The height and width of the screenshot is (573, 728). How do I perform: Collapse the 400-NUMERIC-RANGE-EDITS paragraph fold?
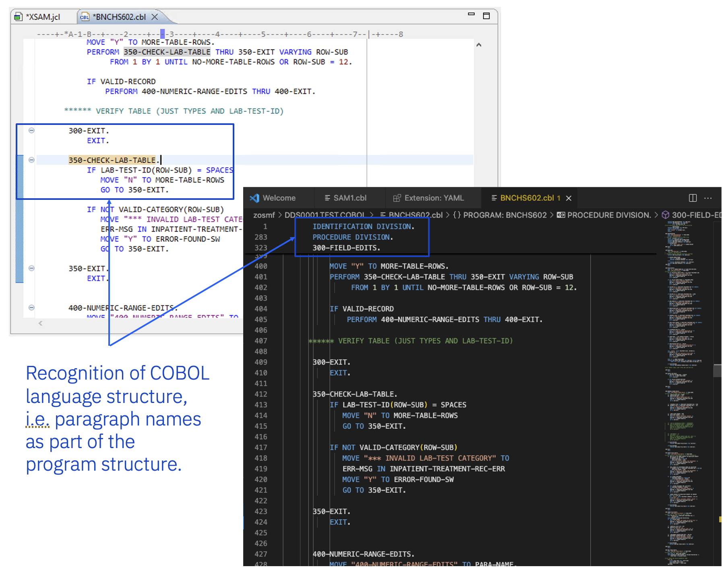[x=31, y=308]
